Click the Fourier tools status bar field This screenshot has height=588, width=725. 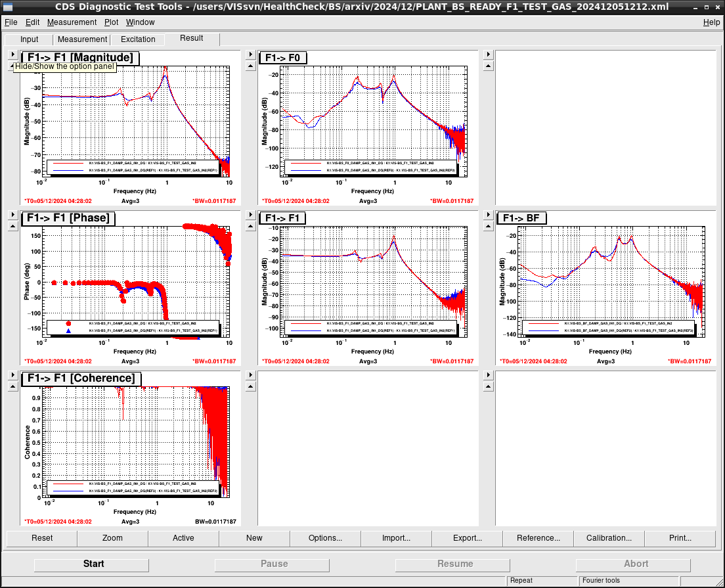pyautogui.click(x=628, y=581)
